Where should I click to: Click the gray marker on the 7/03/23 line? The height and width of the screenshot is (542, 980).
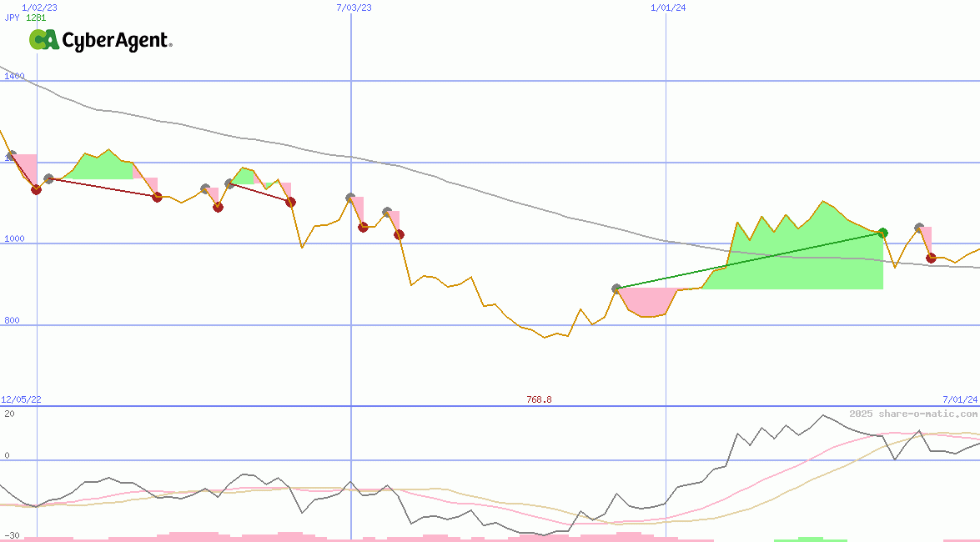pos(350,198)
